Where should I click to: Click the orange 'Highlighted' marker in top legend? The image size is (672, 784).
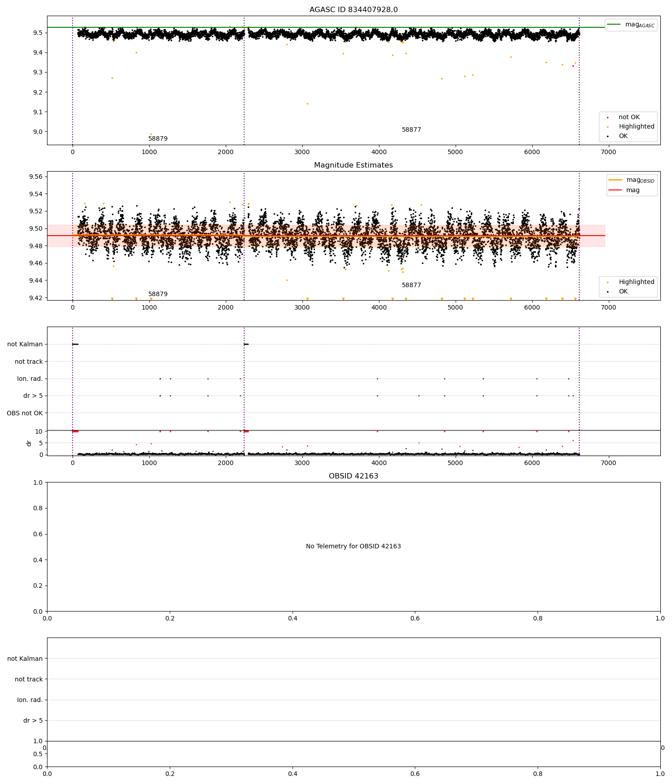[607, 127]
